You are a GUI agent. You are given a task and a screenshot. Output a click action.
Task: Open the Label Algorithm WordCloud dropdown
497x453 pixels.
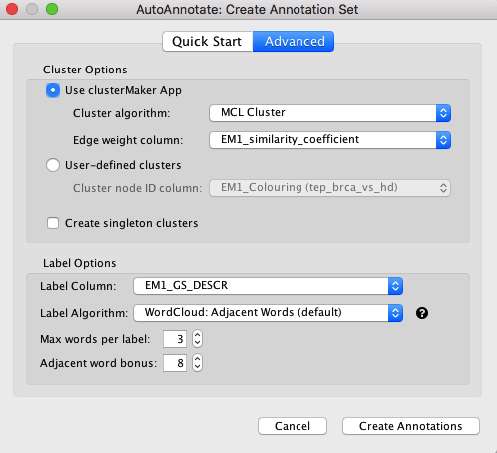point(268,313)
